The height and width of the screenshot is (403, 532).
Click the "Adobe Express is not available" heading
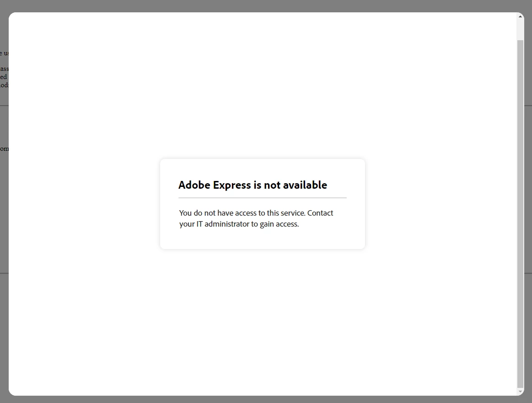point(253,185)
